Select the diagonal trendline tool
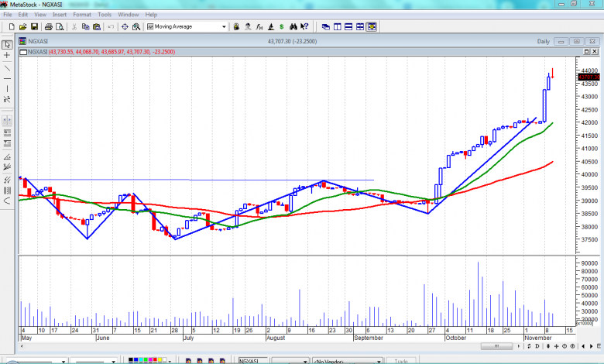The height and width of the screenshot is (364, 604). point(7,68)
